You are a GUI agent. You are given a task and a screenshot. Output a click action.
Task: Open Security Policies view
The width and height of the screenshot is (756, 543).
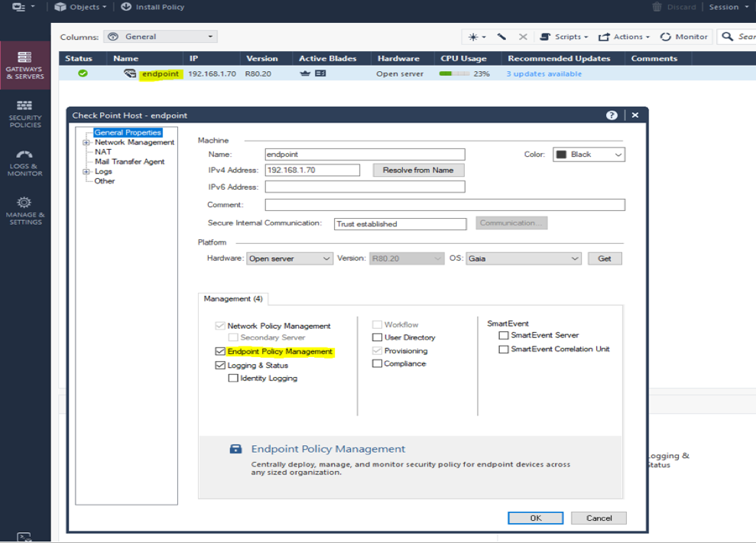pyautogui.click(x=25, y=114)
